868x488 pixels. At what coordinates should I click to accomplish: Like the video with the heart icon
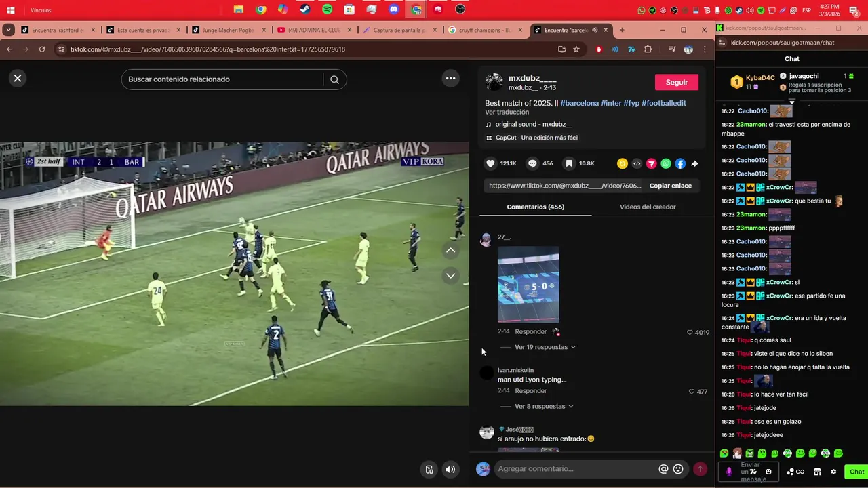[x=491, y=163]
